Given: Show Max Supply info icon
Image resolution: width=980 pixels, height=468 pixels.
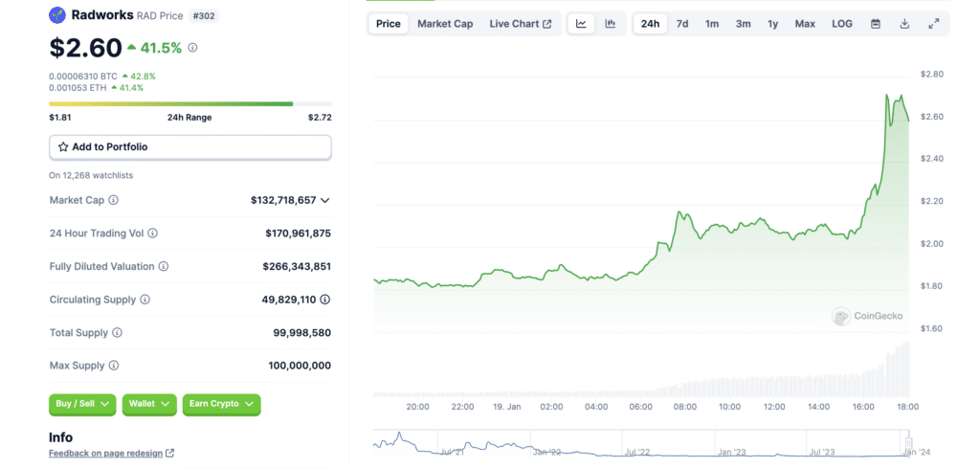Looking at the screenshot, I should pos(114,366).
